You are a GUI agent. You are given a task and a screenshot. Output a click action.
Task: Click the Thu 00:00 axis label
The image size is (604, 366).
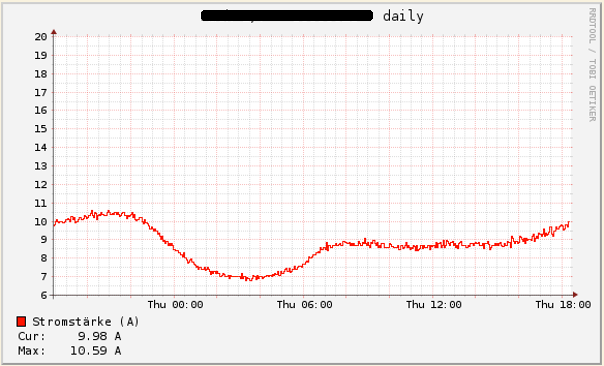coord(175,305)
